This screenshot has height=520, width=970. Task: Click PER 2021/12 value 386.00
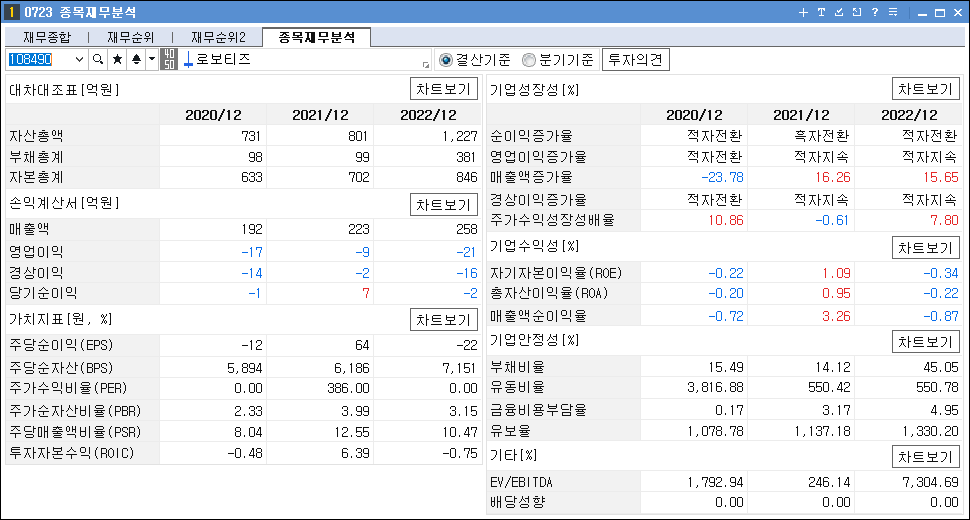[348, 388]
